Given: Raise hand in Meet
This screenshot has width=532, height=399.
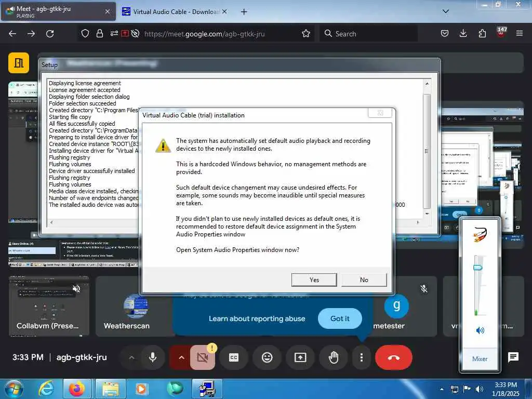Looking at the screenshot, I should tap(334, 357).
